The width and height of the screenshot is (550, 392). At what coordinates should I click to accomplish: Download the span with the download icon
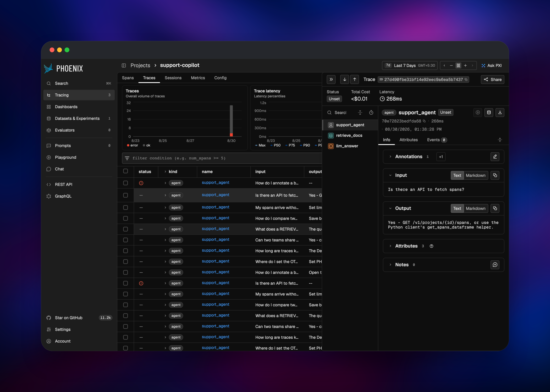500,113
